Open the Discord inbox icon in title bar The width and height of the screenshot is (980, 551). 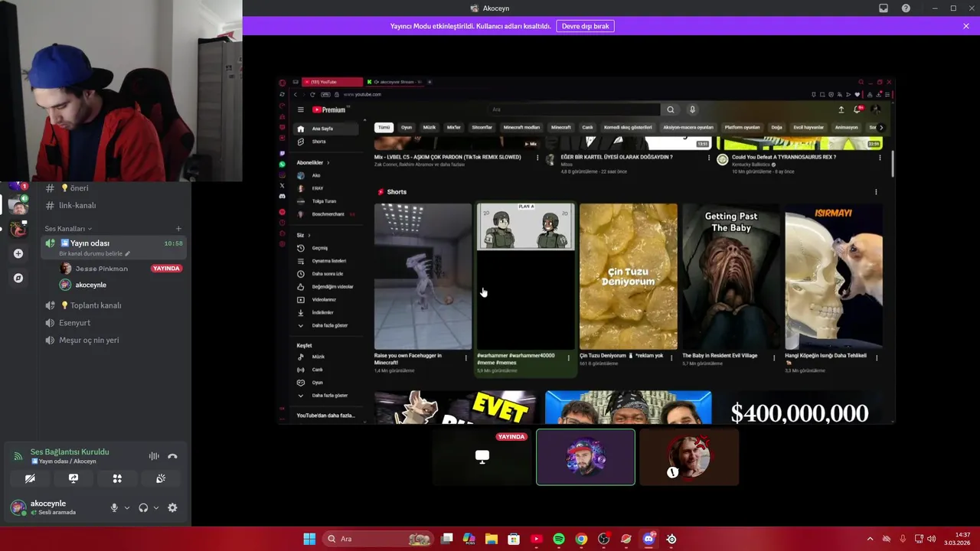point(884,8)
